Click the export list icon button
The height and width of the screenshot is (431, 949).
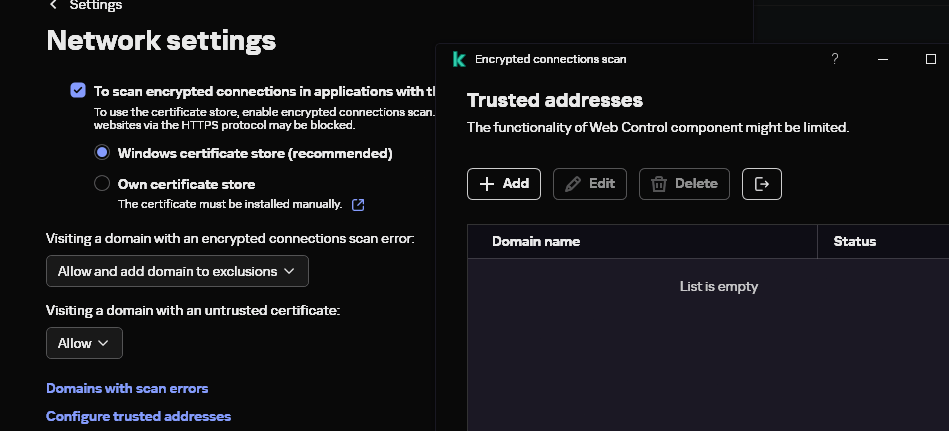pyautogui.click(x=762, y=184)
